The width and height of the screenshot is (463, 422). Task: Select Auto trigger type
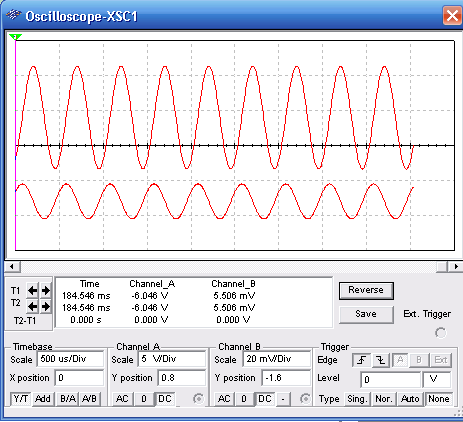pyautogui.click(x=410, y=399)
